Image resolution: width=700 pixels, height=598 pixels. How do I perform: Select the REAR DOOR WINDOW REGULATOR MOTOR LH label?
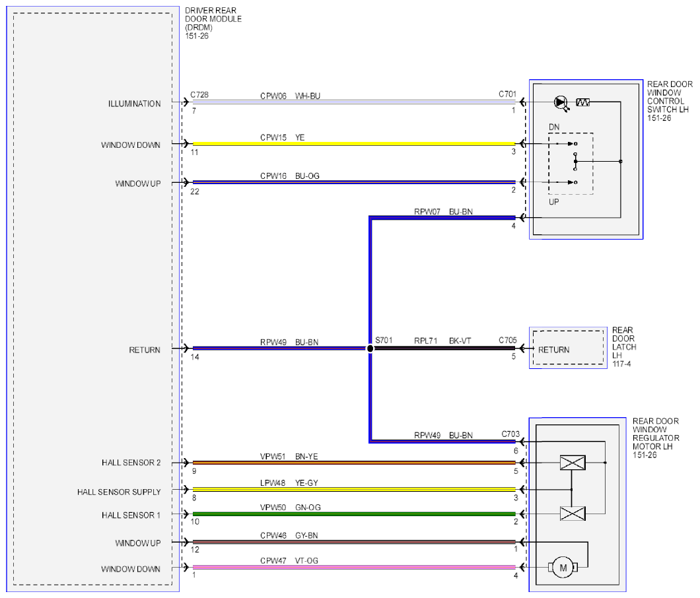656,438
